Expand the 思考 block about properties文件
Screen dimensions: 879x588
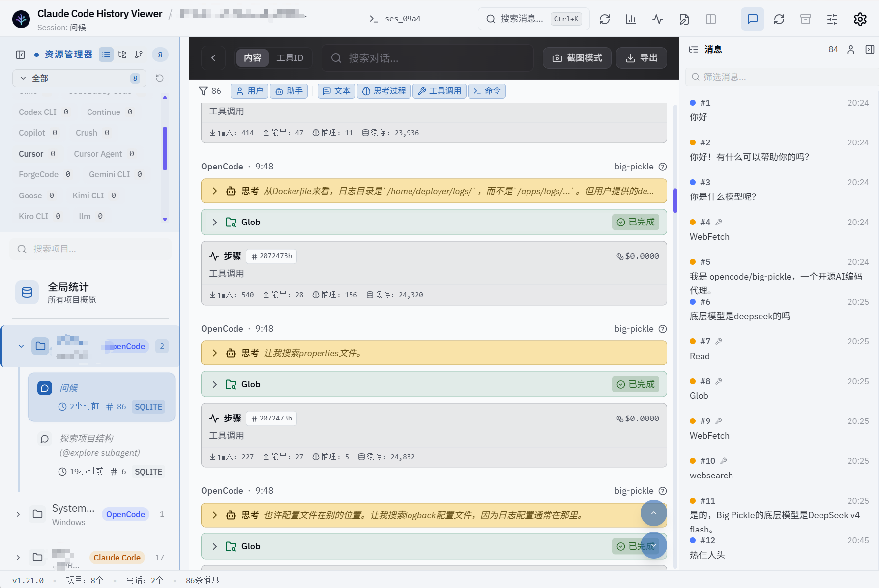point(434,353)
